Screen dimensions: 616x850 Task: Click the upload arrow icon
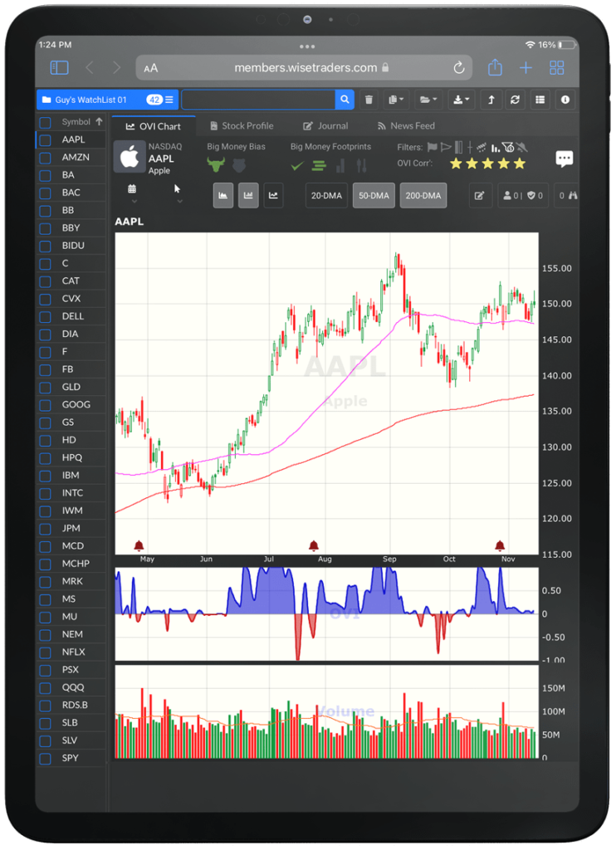pos(491,100)
